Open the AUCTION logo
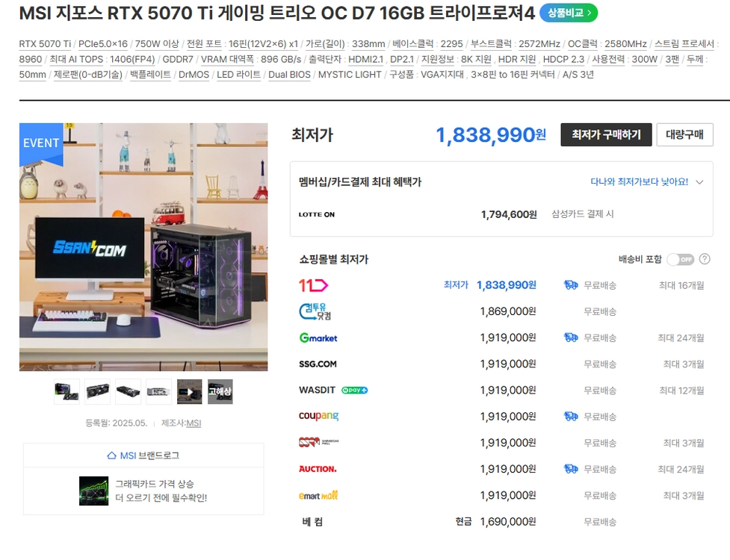 pyautogui.click(x=318, y=469)
